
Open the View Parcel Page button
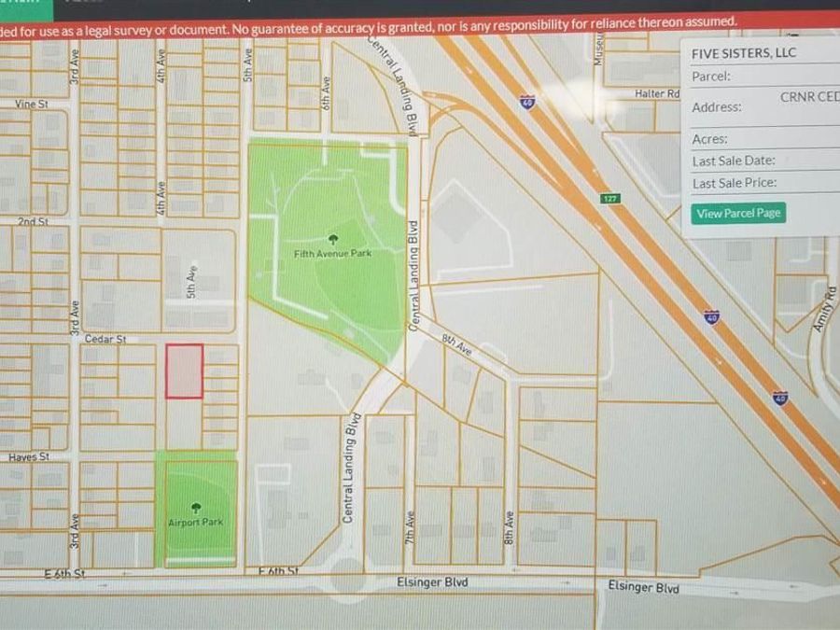(x=737, y=214)
